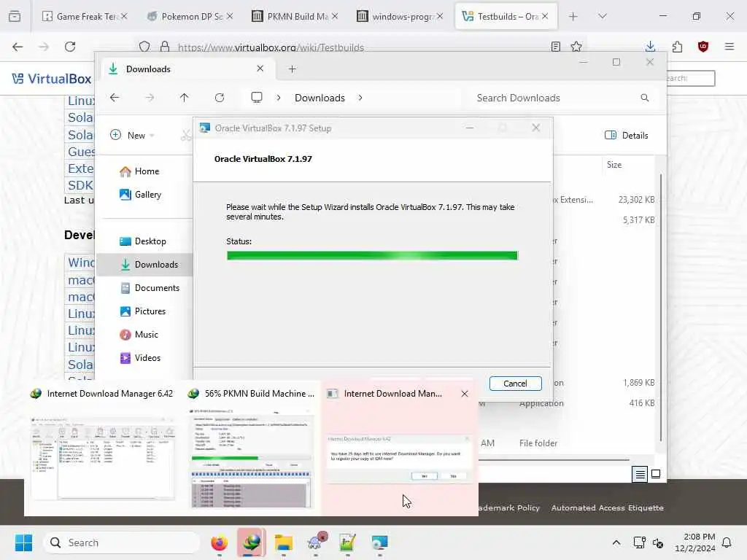Expand the New menu in File Explorer
Image resolution: width=747 pixels, height=560 pixels.
point(133,135)
